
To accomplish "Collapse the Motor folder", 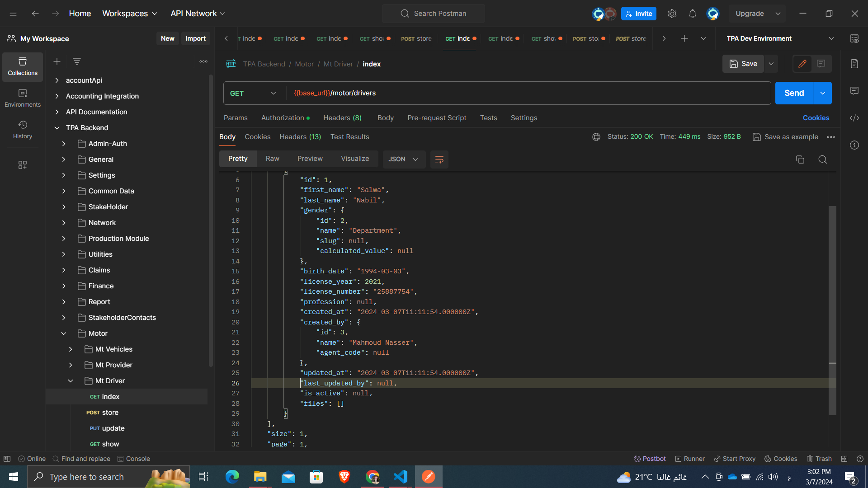I will tap(64, 333).
